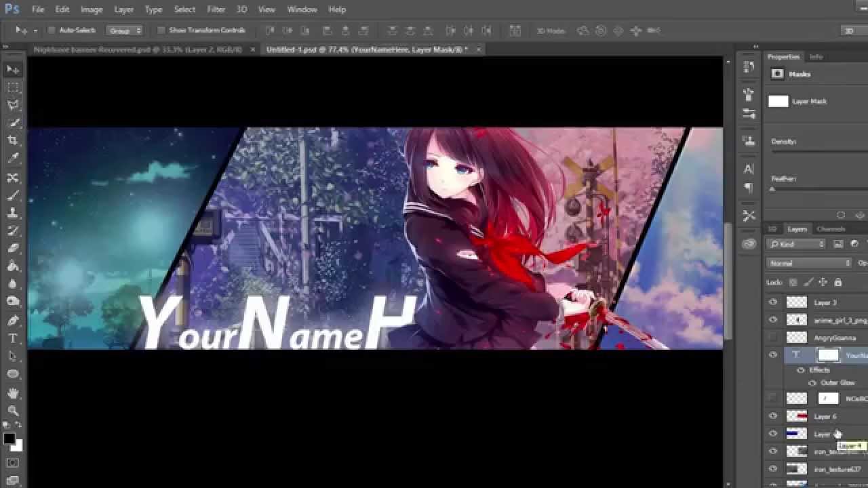This screenshot has width=868, height=488.
Task: Select the Move tool
Action: (13, 69)
